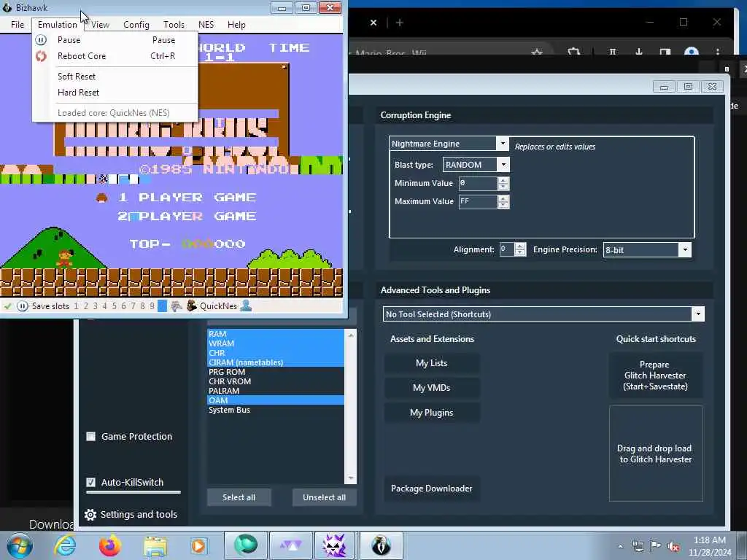Viewport: 747px width, 560px height.
Task: Show hidden tray icons arrow
Action: [x=620, y=547]
